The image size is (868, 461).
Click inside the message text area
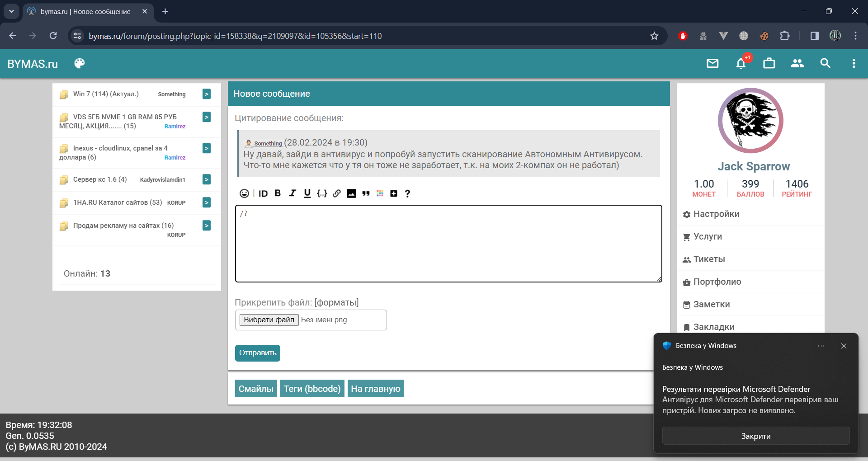[448, 244]
